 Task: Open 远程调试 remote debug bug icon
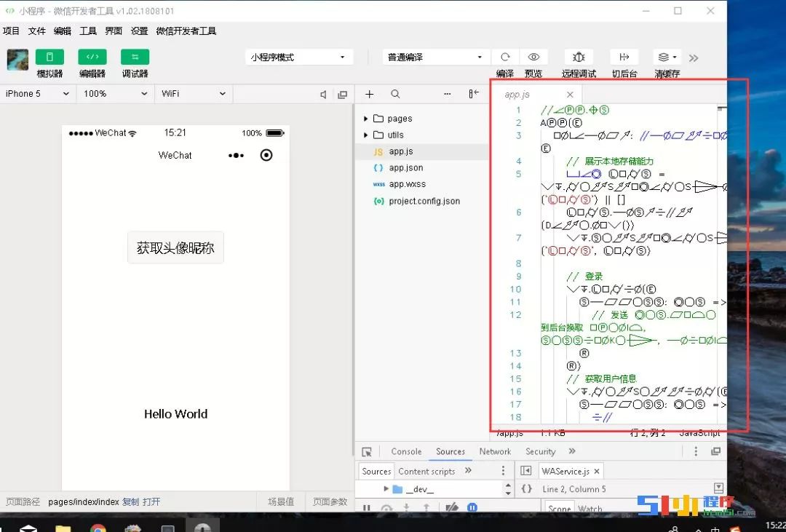coord(579,57)
